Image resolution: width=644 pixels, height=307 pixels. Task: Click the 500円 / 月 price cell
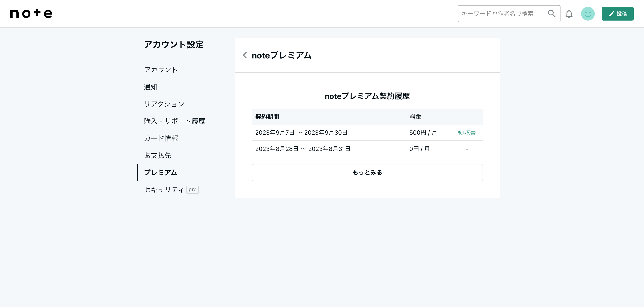tap(423, 133)
